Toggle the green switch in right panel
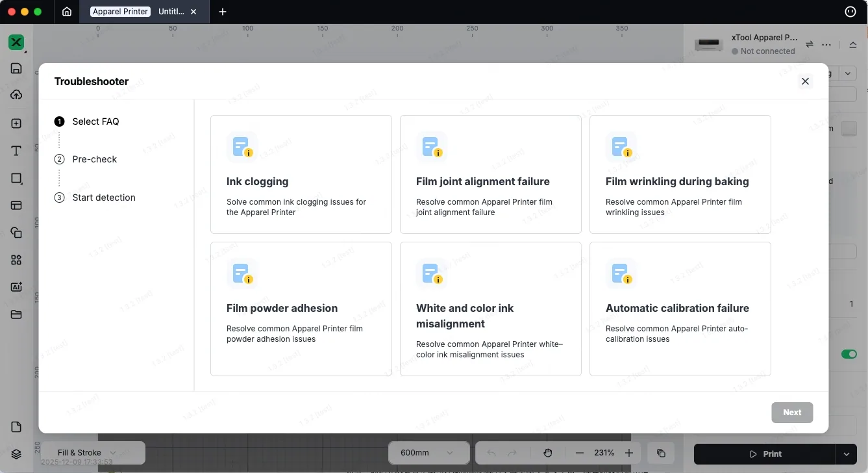This screenshot has height=473, width=868. (x=849, y=354)
